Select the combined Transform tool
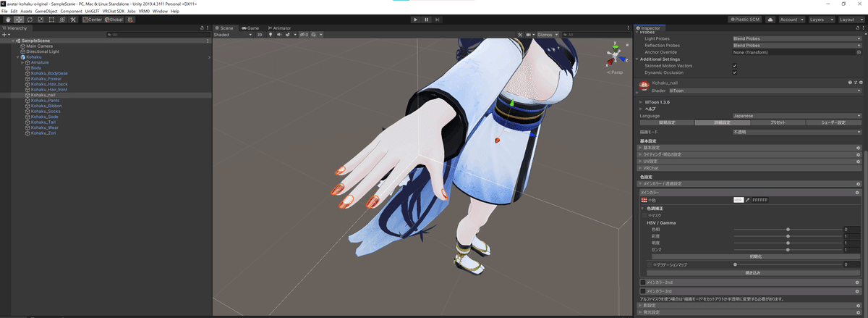 tap(61, 20)
